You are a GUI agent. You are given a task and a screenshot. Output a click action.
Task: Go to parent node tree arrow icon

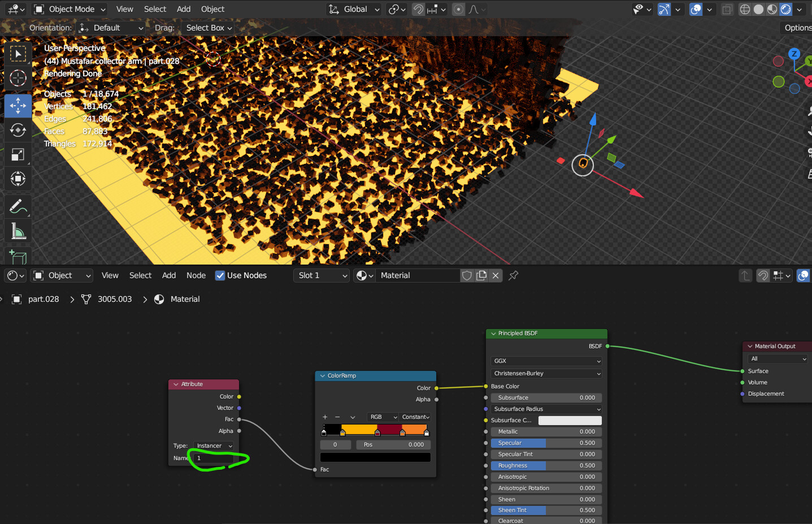(x=745, y=275)
